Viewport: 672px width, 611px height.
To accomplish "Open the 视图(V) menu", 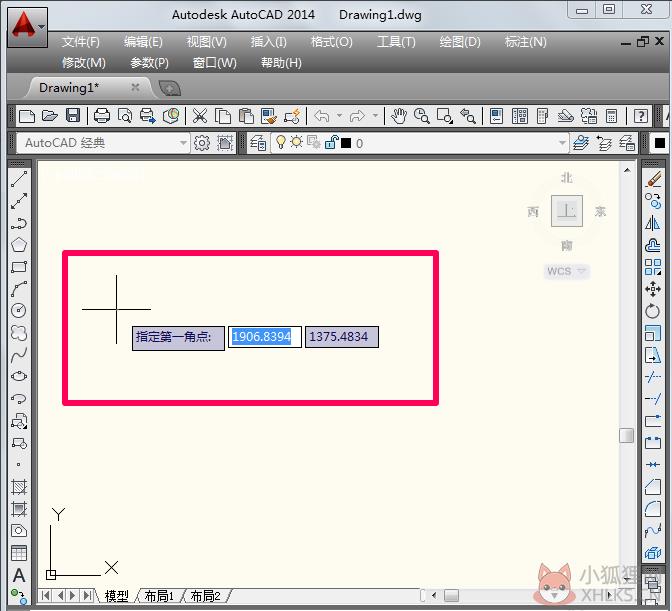I will tap(206, 42).
